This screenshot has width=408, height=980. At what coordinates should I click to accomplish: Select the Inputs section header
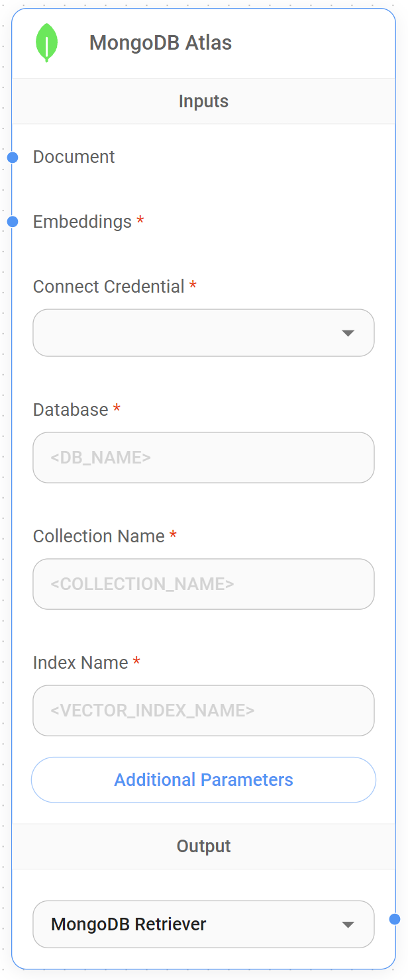click(203, 101)
